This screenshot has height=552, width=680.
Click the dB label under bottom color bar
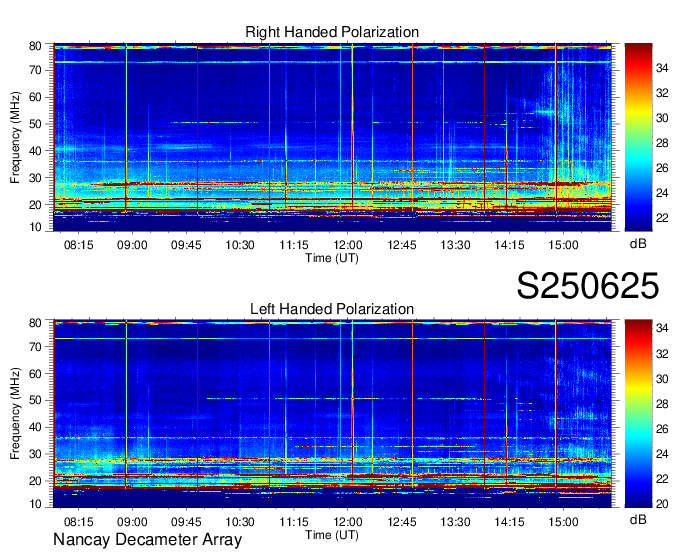click(x=638, y=519)
